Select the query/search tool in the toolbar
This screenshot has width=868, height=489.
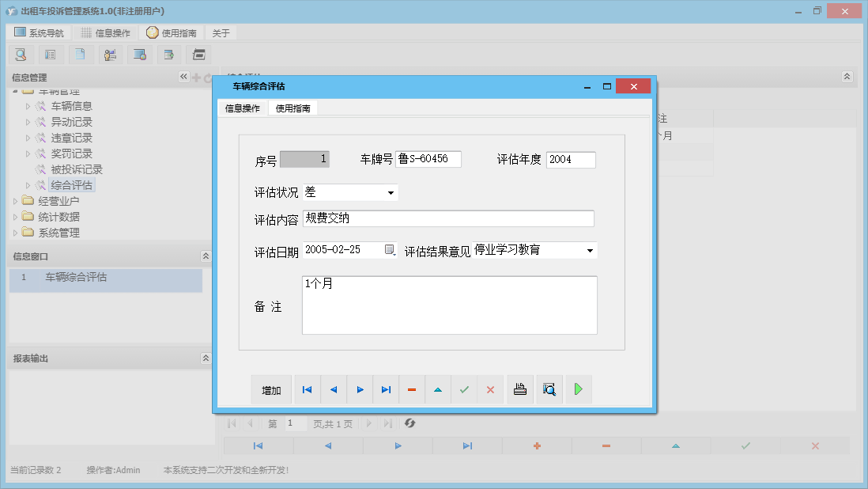[21, 54]
